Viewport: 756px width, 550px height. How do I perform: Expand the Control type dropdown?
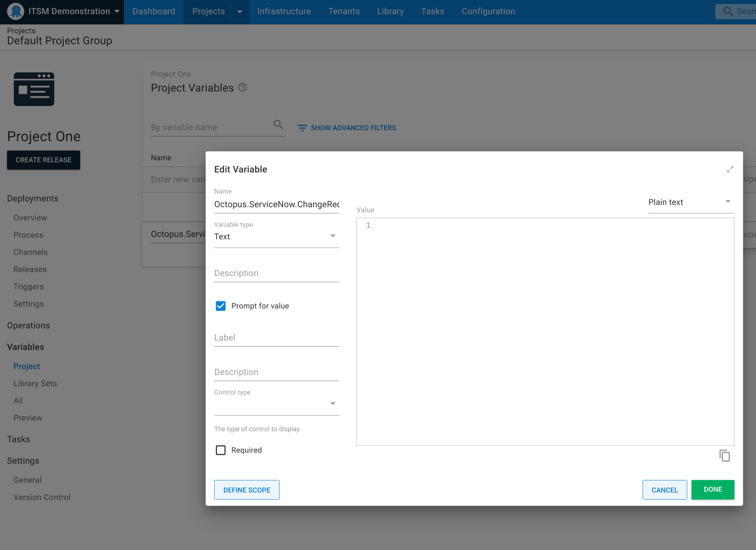coord(333,404)
